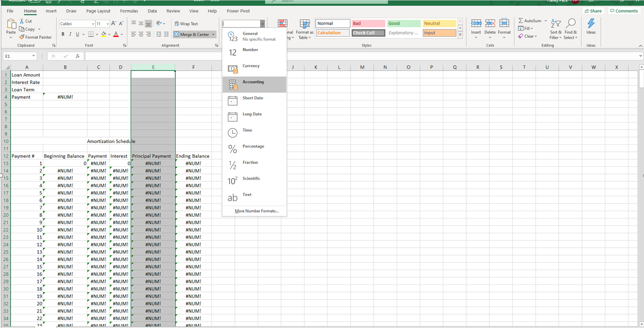Click Find & Select magnifier icon
The width and height of the screenshot is (644, 328).
pos(571,24)
